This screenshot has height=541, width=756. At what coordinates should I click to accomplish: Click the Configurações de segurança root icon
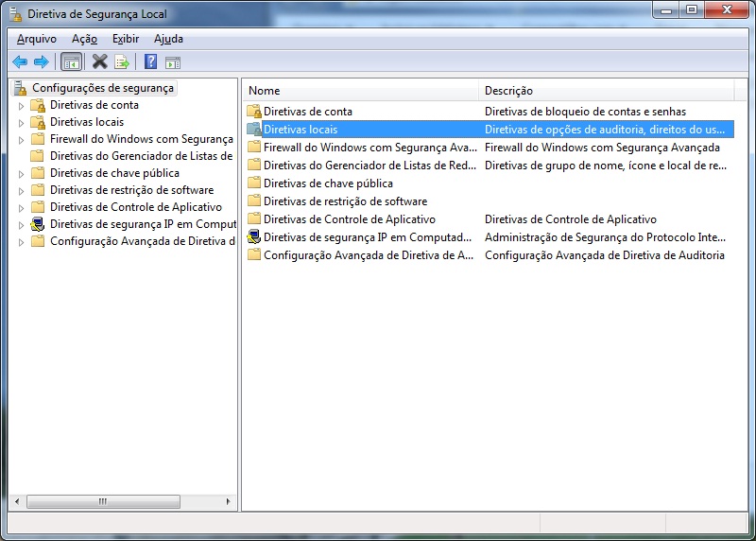click(x=20, y=88)
